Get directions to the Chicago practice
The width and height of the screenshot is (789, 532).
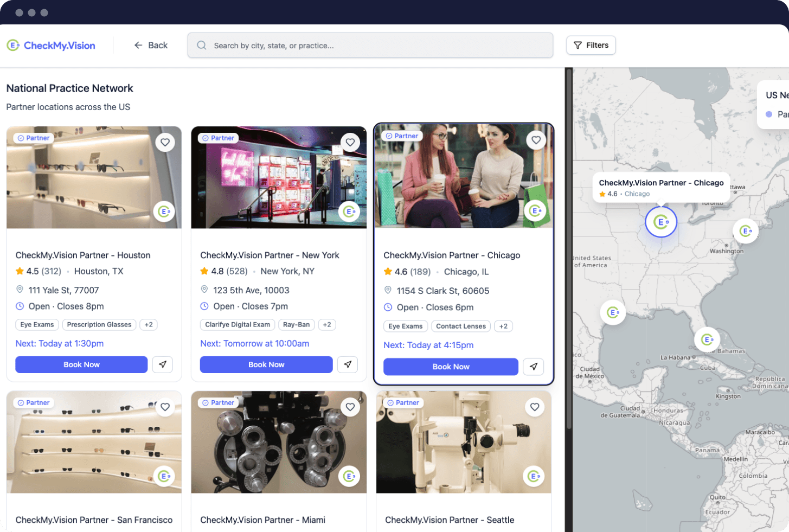(534, 367)
